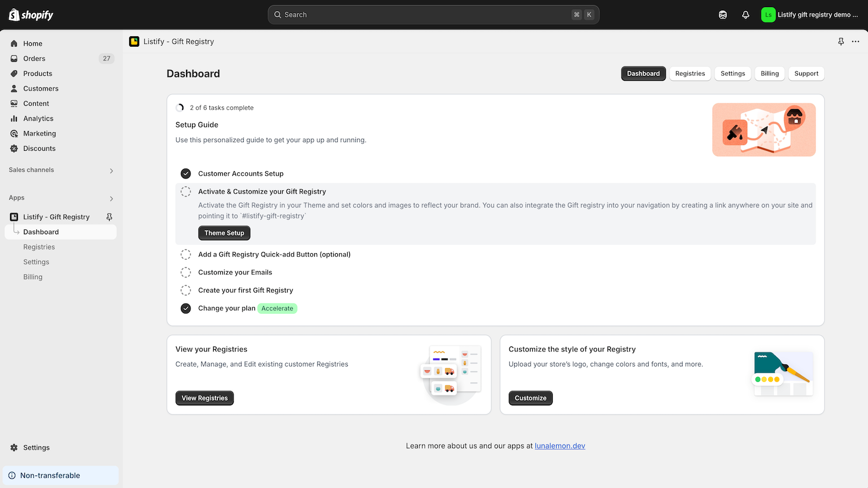Select Dashboard under Listify in sidebar
This screenshot has height=488, width=868.
tap(61, 232)
